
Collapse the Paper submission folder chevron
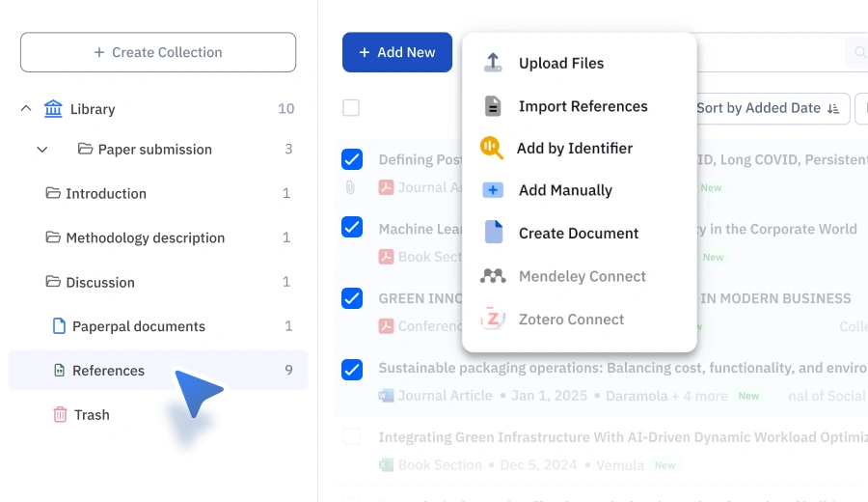(x=42, y=150)
